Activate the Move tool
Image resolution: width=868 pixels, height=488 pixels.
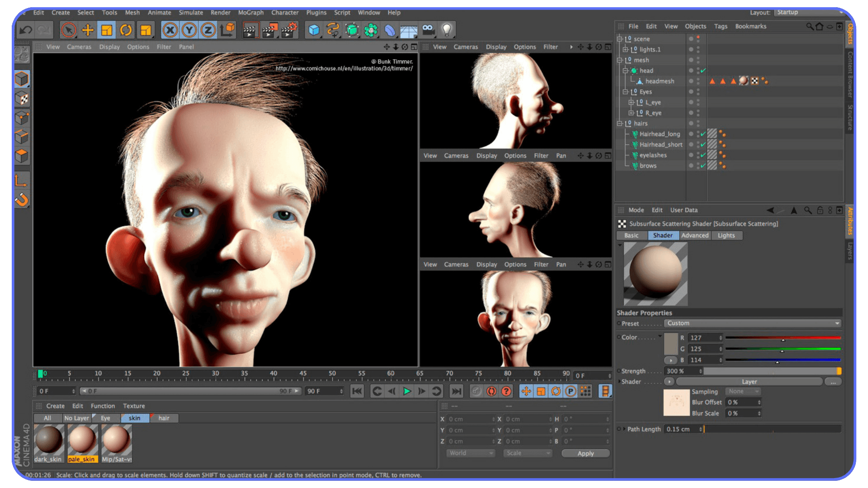[88, 29]
